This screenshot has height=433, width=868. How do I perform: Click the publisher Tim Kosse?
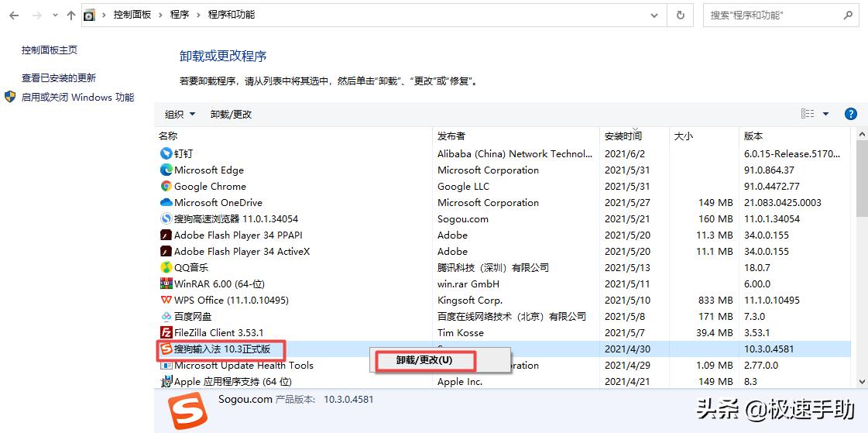tap(461, 333)
